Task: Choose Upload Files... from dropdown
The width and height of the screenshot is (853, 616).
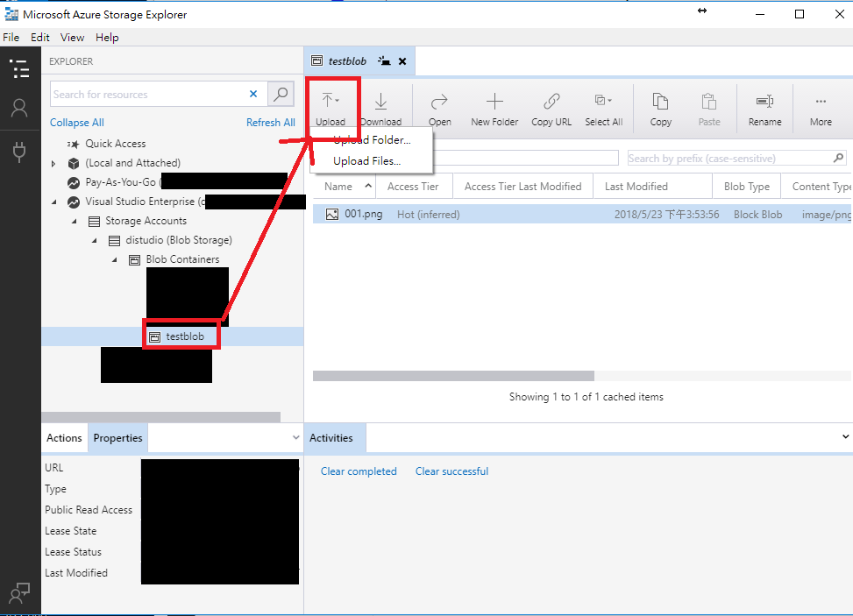Action: (372, 161)
